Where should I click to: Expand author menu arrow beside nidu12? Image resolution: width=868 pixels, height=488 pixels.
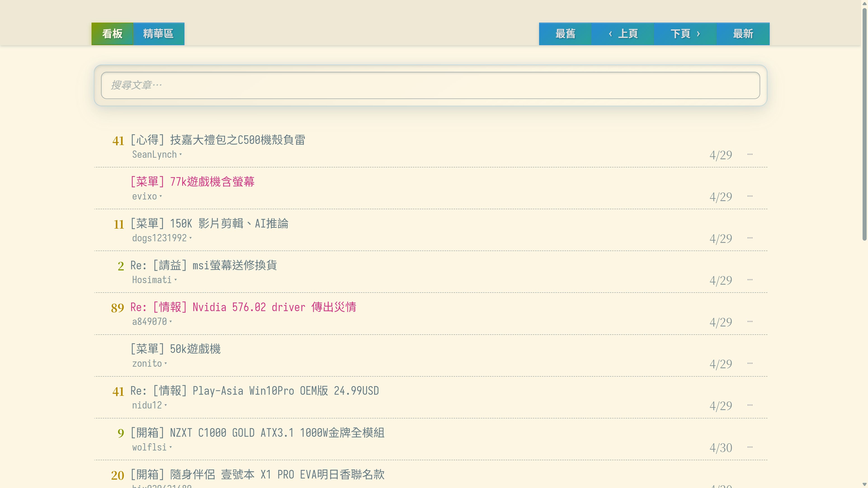point(165,405)
